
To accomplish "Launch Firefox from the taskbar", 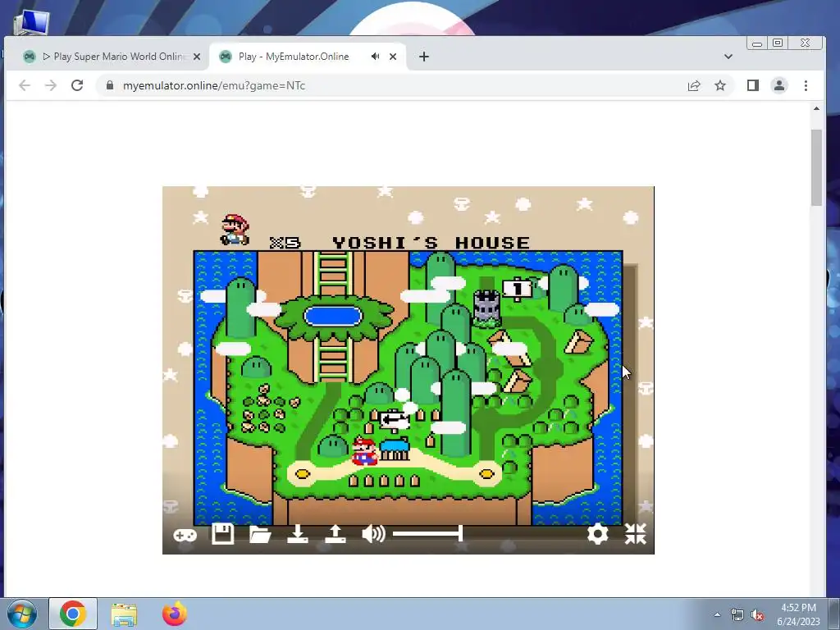I will (x=174, y=614).
